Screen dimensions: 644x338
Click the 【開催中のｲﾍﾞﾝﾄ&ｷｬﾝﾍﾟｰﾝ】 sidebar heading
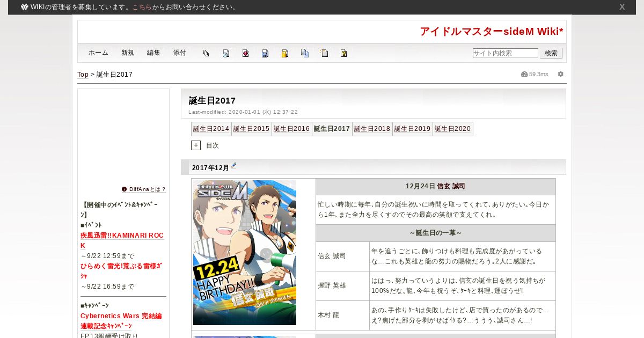tap(120, 210)
